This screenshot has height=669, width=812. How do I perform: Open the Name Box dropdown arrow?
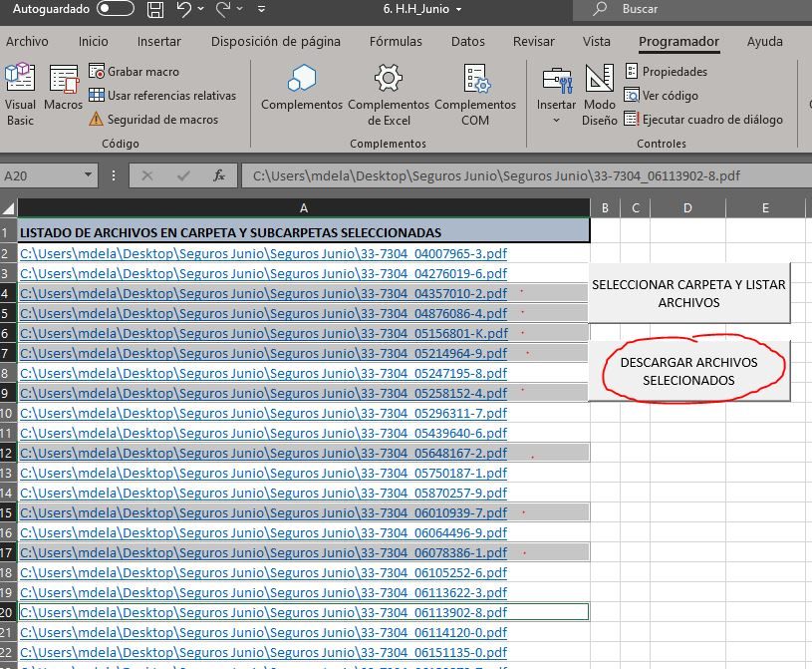click(89, 175)
